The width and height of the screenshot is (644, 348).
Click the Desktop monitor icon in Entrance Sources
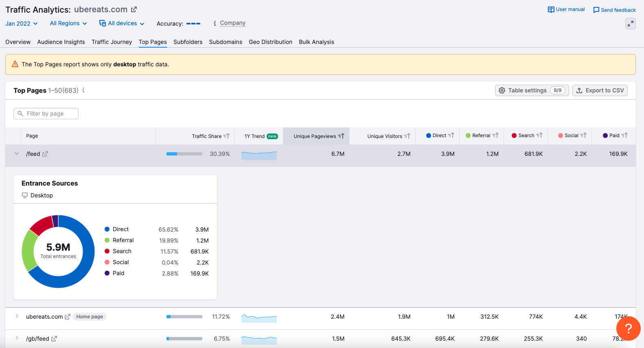(25, 195)
